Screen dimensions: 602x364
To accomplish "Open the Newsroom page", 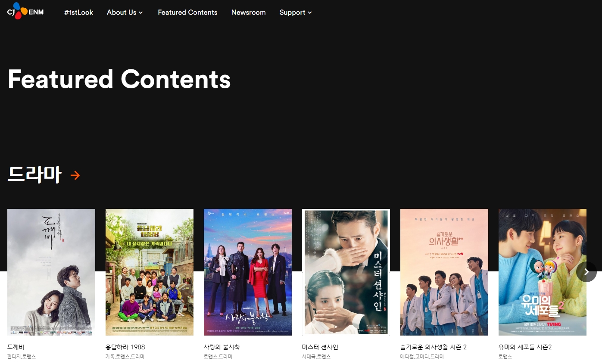I will 248,12.
